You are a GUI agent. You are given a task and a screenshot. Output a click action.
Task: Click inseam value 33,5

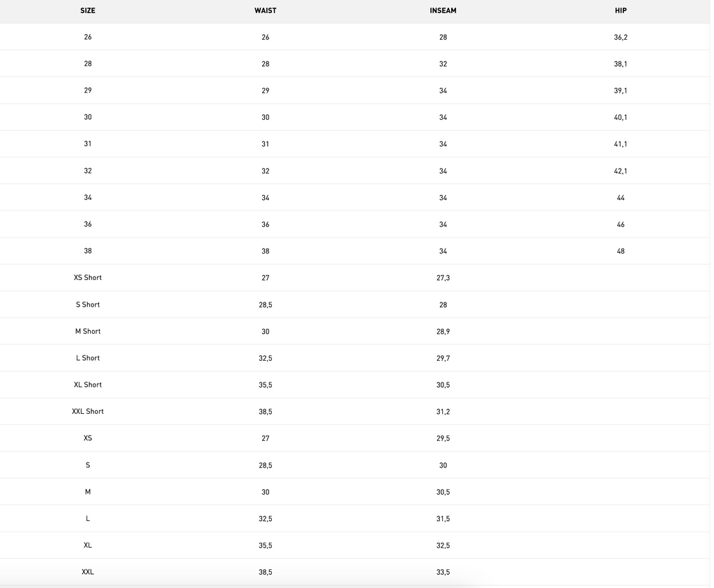tap(443, 573)
